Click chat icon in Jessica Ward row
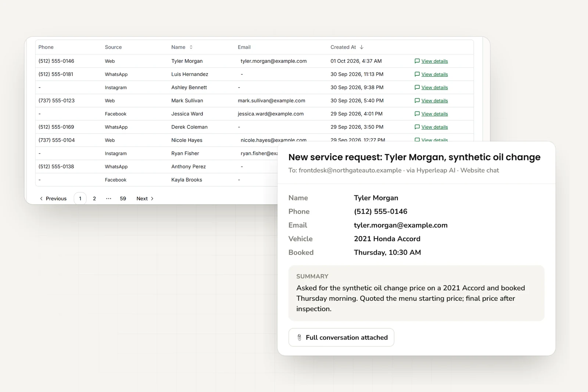 [417, 114]
